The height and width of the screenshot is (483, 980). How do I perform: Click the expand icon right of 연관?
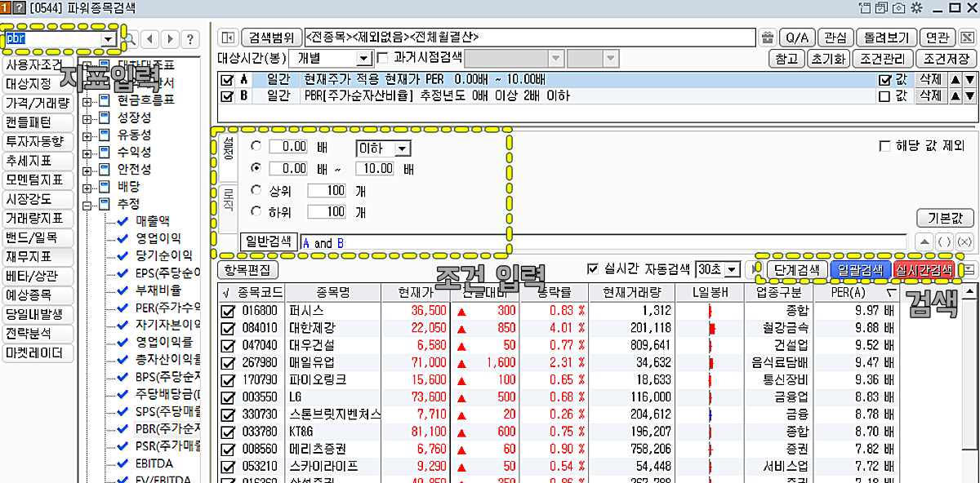(x=966, y=38)
